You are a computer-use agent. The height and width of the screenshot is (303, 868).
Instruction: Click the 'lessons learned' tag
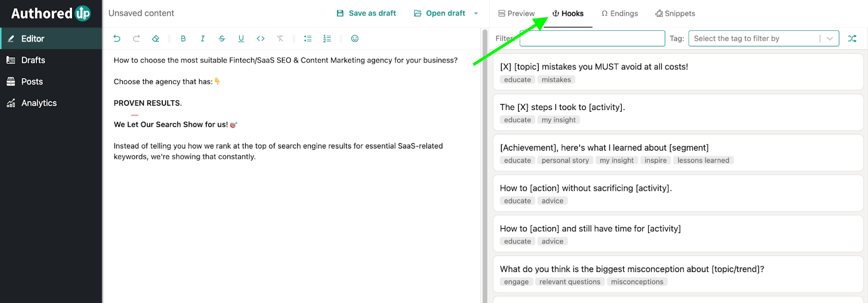tap(703, 160)
